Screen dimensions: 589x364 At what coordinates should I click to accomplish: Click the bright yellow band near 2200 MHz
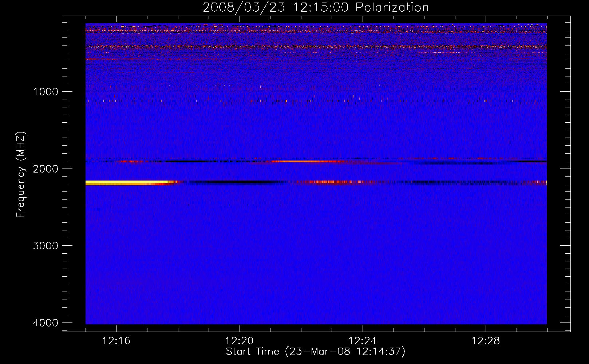tap(127, 183)
